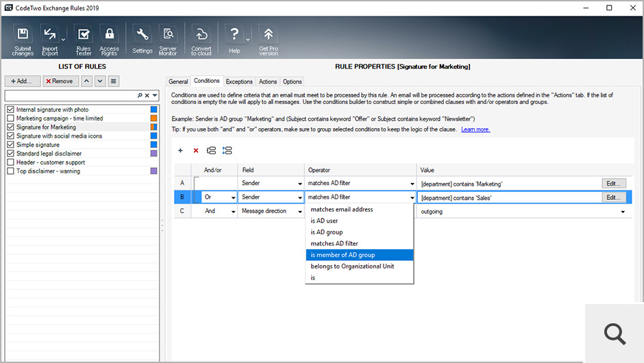Choose matches email address operator
Image resolution: width=644 pixels, height=363 pixels.
click(360, 210)
